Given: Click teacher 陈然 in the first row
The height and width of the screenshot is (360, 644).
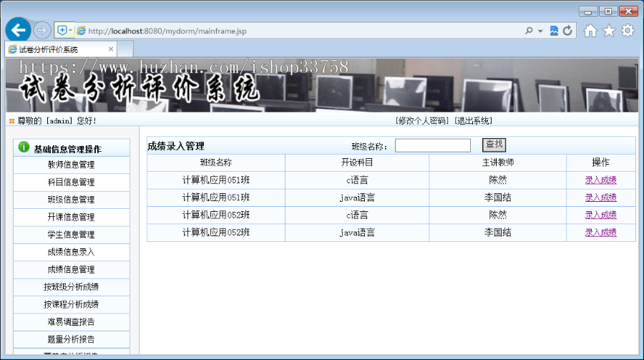Looking at the screenshot, I should (498, 180).
